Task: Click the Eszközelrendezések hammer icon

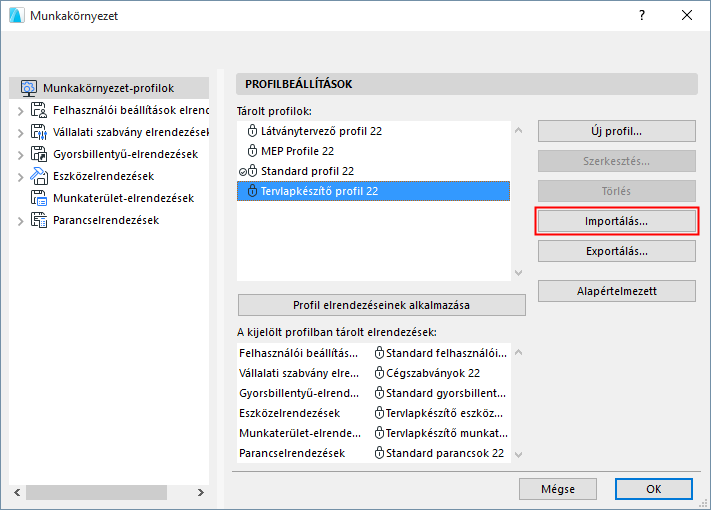Action: [39, 176]
